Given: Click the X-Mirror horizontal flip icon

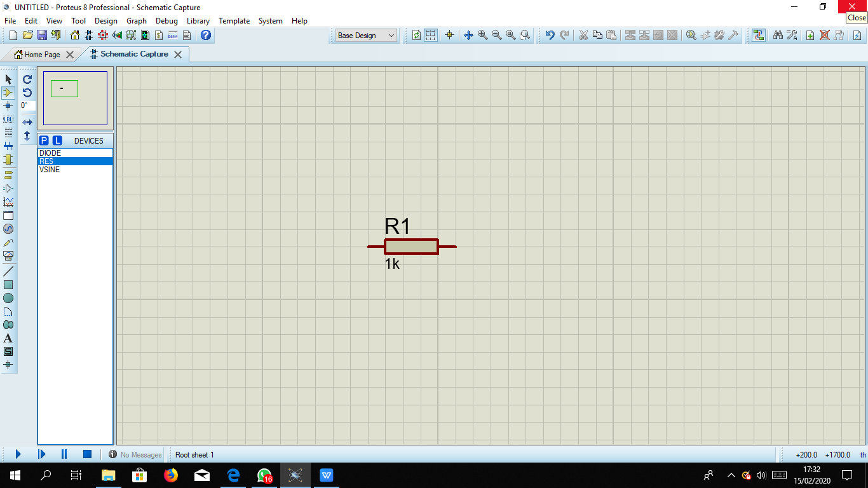Looking at the screenshot, I should pos(27,122).
